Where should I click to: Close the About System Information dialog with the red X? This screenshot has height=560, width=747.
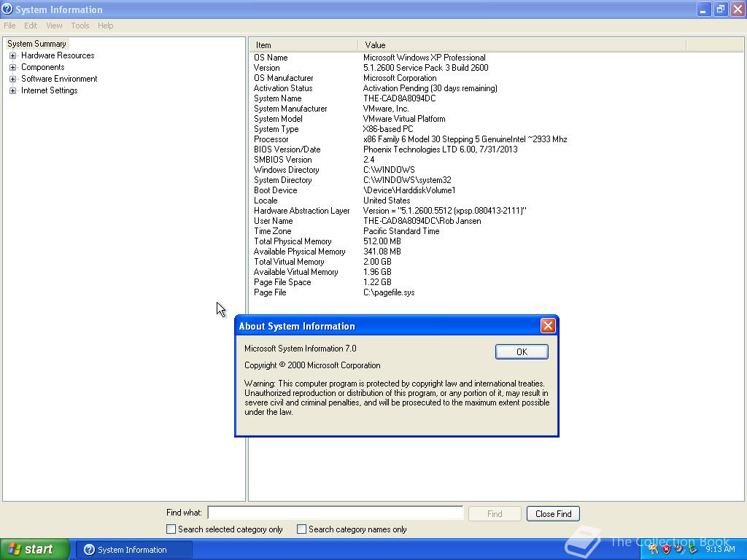pos(548,326)
